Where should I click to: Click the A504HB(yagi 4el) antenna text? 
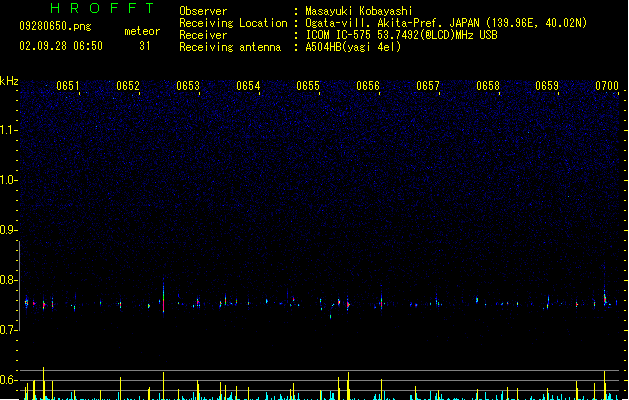point(353,47)
